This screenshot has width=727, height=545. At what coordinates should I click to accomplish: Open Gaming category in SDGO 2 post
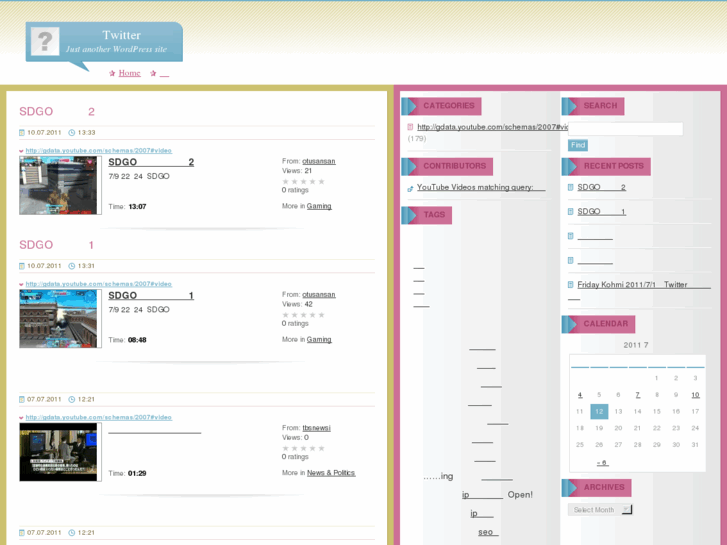coord(319,206)
